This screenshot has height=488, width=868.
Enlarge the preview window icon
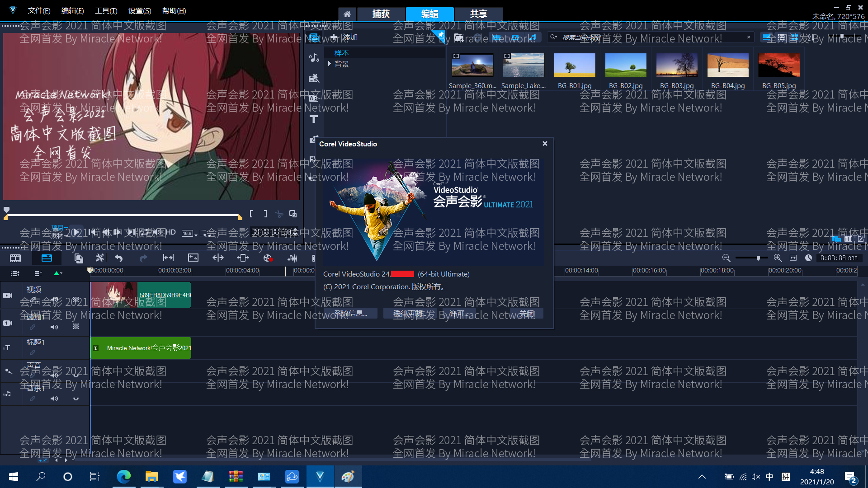tap(293, 214)
